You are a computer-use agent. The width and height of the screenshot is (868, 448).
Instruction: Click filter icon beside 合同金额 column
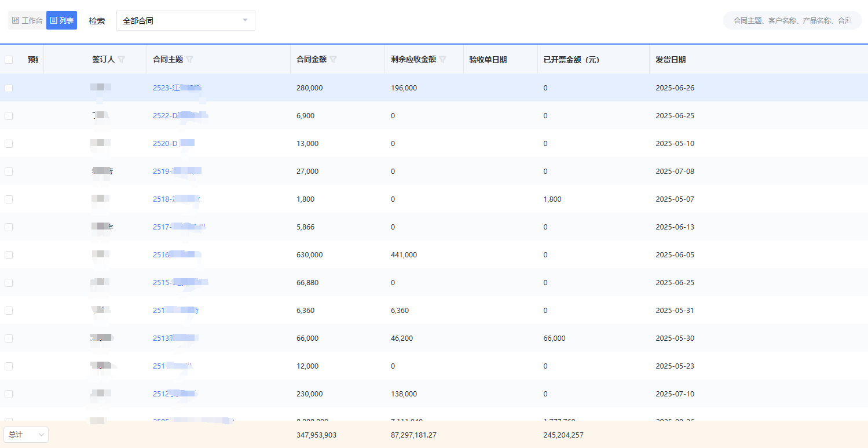click(334, 59)
